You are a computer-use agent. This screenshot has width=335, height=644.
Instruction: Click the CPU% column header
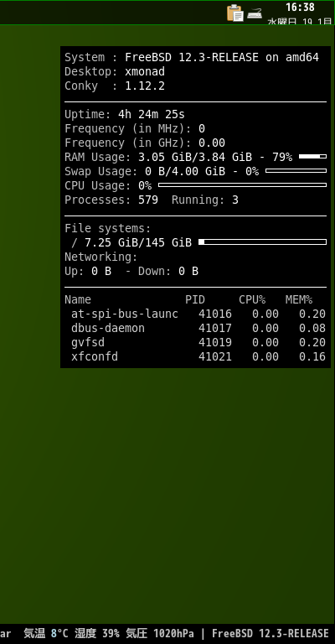(252, 300)
